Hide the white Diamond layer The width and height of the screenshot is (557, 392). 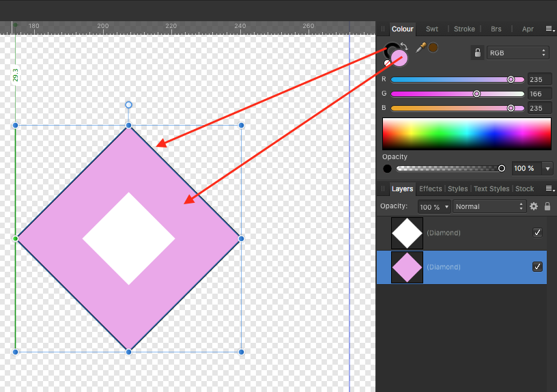coord(537,233)
